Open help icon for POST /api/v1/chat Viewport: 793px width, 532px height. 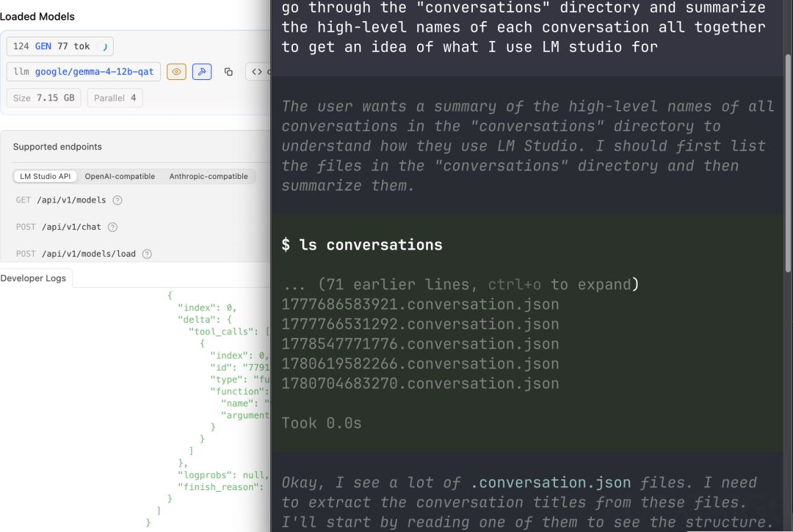pyautogui.click(x=113, y=227)
